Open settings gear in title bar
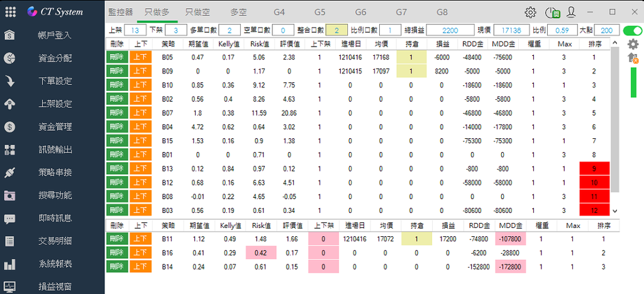Viewport: 644px width, 294px height. pyautogui.click(x=530, y=13)
